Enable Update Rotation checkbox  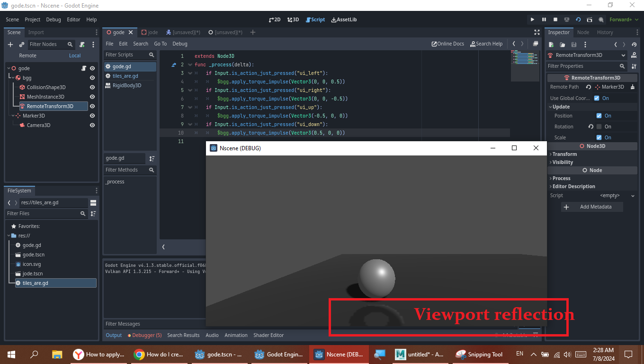599,127
